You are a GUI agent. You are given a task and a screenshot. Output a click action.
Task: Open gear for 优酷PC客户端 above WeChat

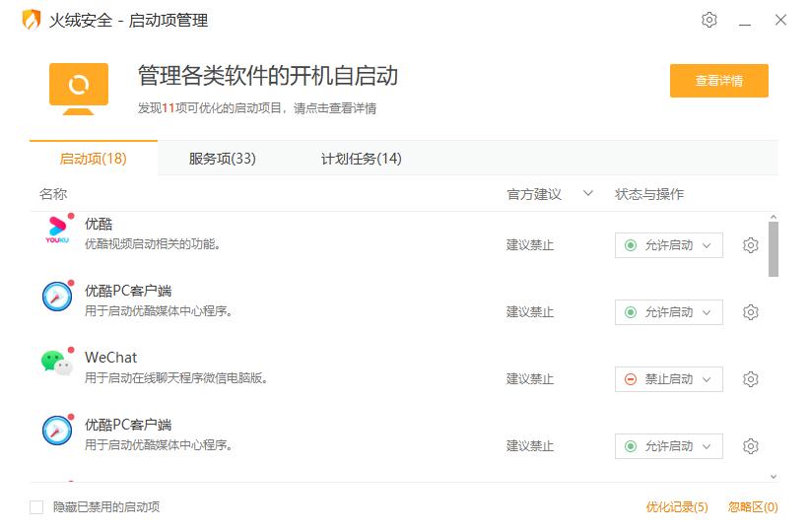pyautogui.click(x=750, y=312)
